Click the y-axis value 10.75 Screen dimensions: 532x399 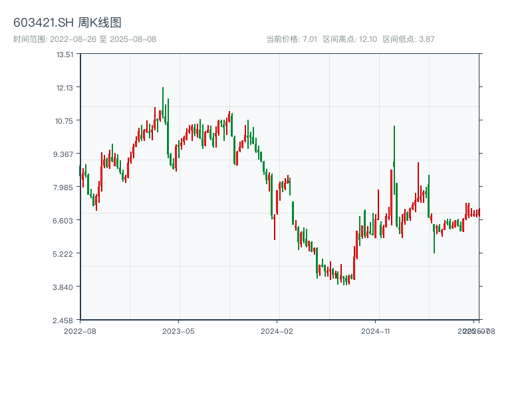click(64, 121)
